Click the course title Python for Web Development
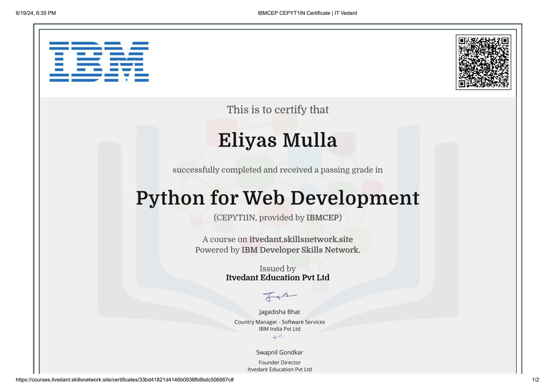Image resolution: width=555 pixels, height=392 pixels. point(277,198)
